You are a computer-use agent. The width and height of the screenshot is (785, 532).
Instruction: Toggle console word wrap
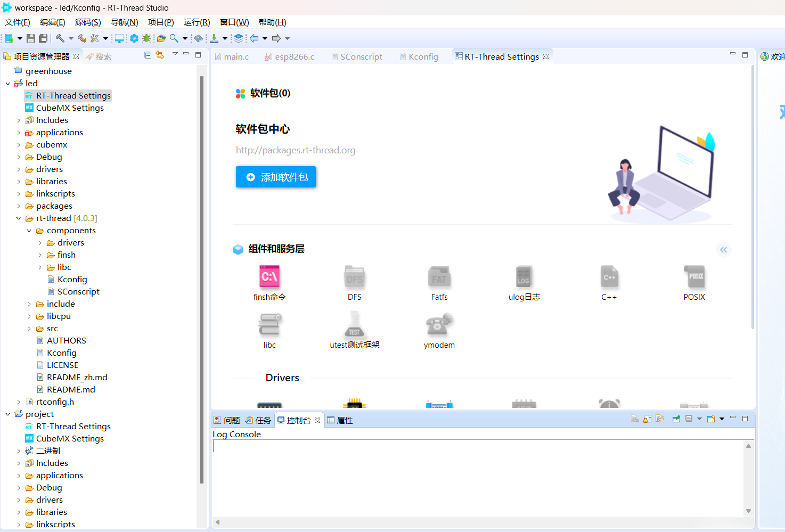click(659, 419)
